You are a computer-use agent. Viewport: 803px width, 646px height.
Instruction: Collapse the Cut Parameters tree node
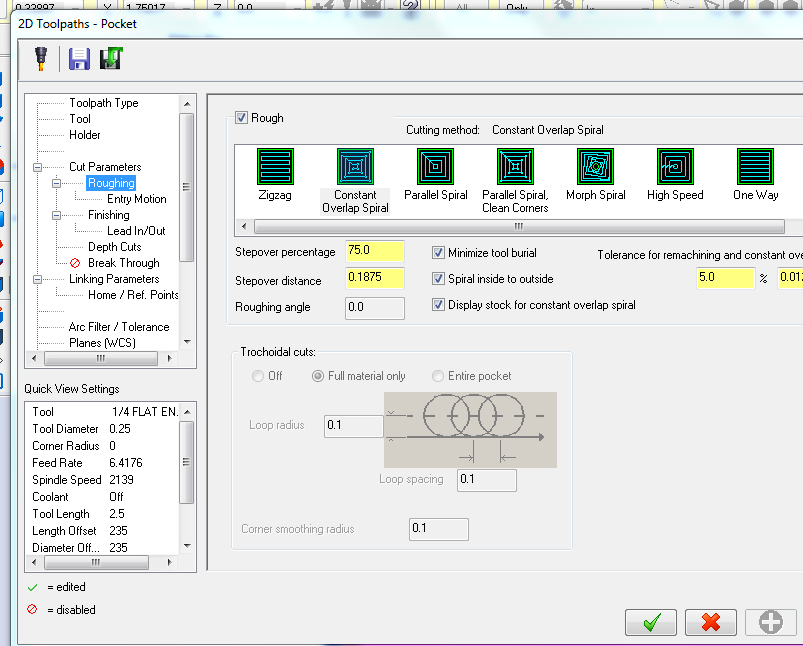38,167
